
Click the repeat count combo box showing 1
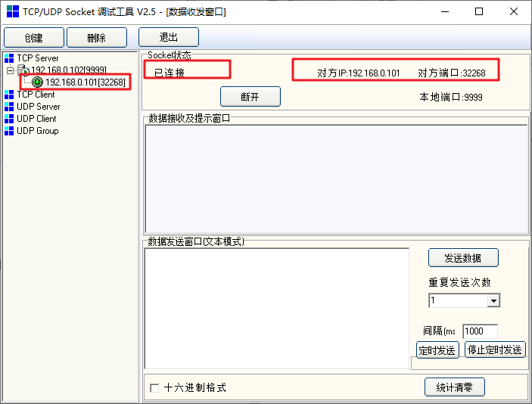tap(464, 300)
